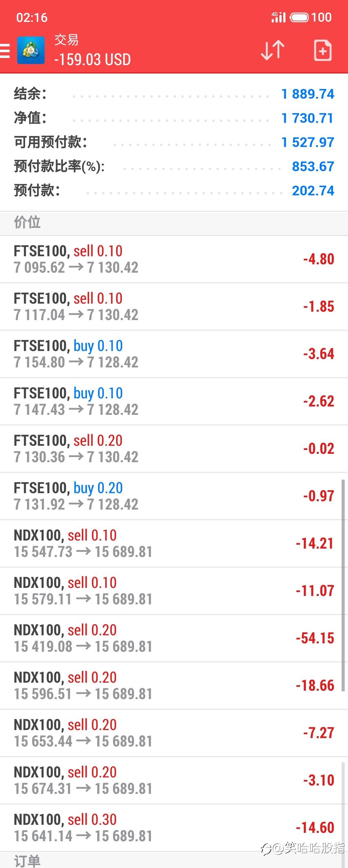Select NDX100 sell 0.10 at 15 547.73
This screenshot has height=868, width=348.
(x=174, y=543)
